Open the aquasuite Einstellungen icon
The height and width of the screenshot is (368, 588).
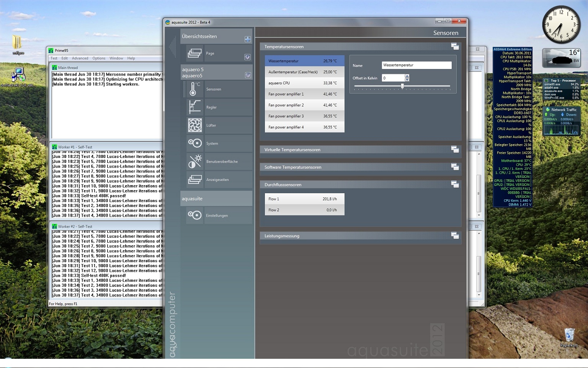194,215
